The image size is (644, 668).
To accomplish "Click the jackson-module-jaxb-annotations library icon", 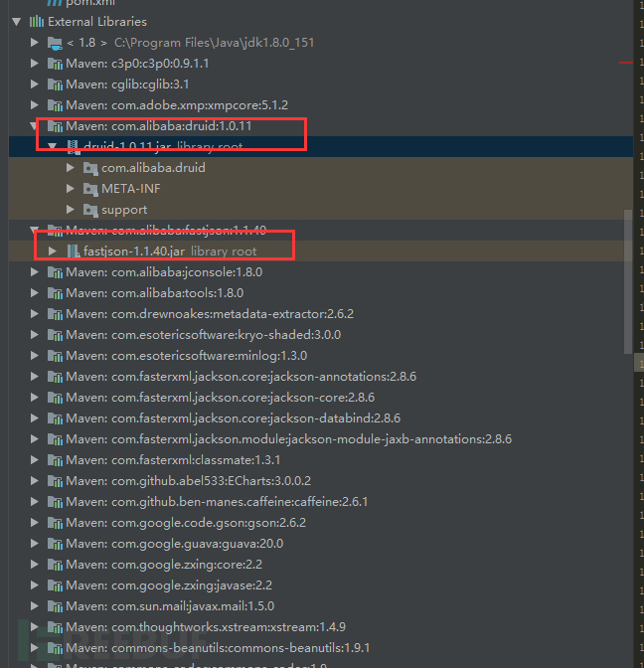I will pyautogui.click(x=55, y=439).
